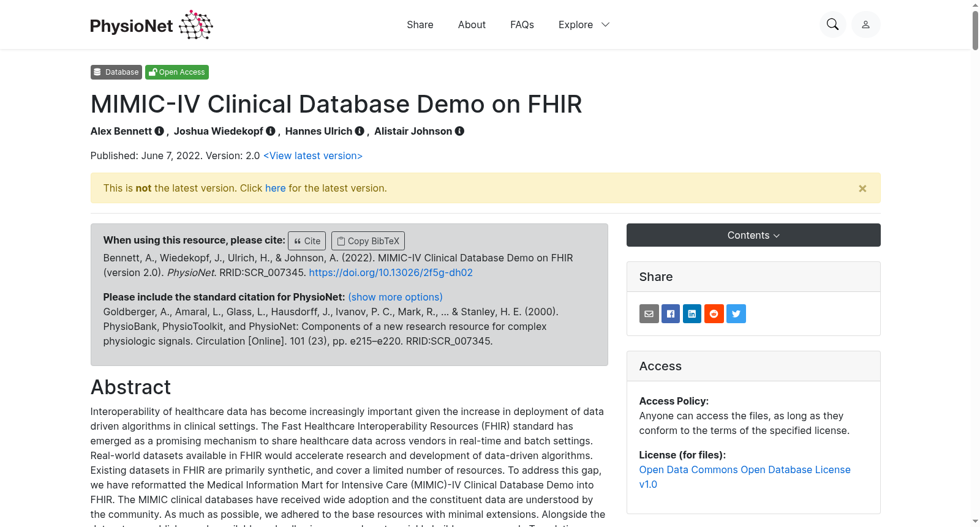Click the 'Published: June 7, 2022' text
This screenshot has width=980, height=527.
pos(146,155)
